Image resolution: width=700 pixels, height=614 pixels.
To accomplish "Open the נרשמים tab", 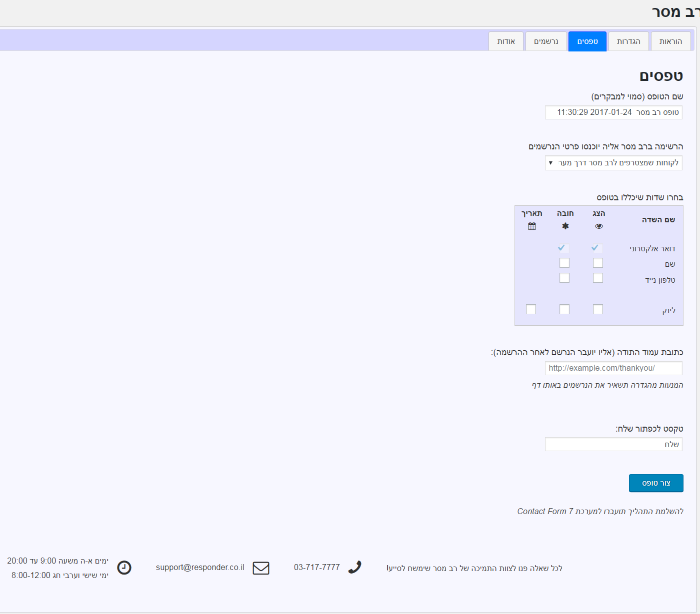I will pos(546,41).
